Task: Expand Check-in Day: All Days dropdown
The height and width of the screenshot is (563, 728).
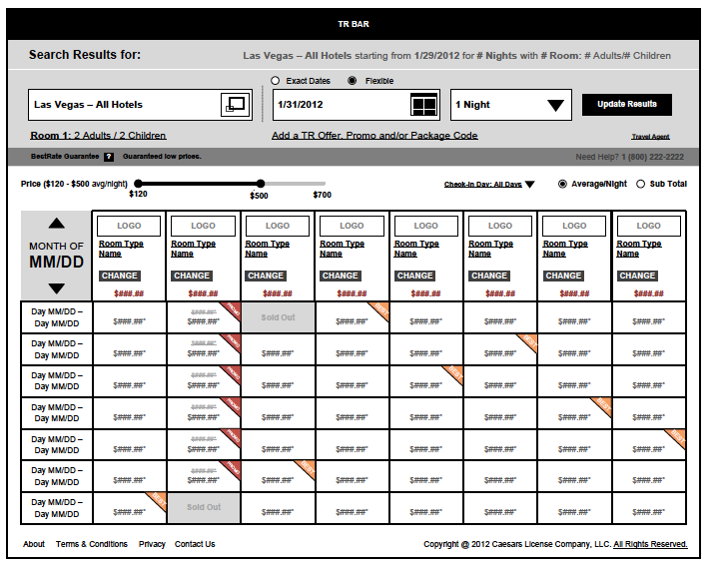Action: (x=489, y=185)
